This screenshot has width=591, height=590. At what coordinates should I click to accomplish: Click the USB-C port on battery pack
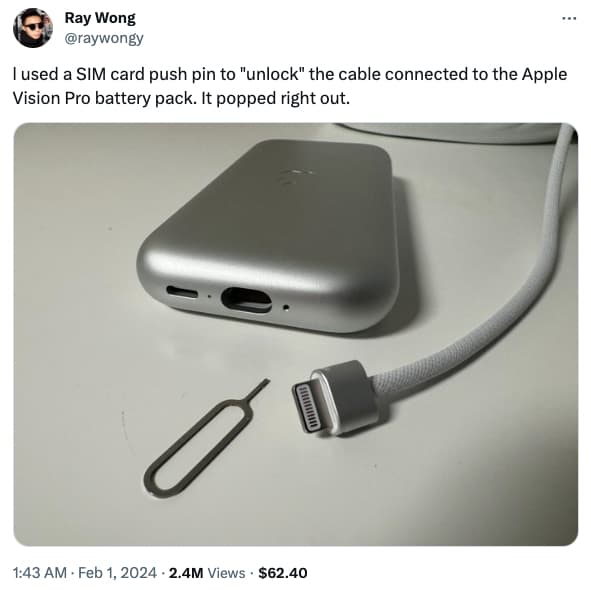point(182,292)
